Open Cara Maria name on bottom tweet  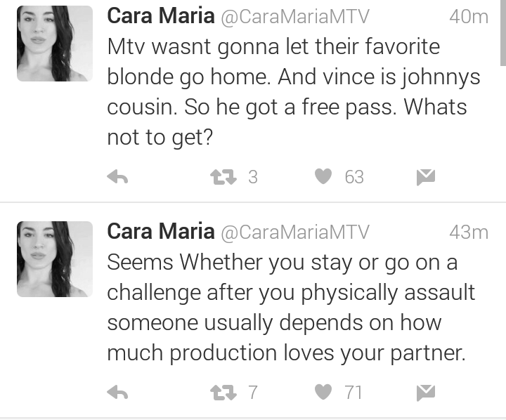161,231
